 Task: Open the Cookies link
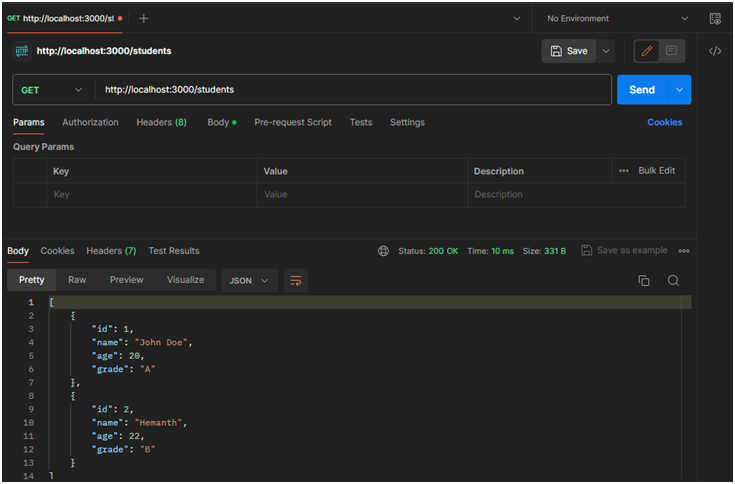(x=665, y=122)
